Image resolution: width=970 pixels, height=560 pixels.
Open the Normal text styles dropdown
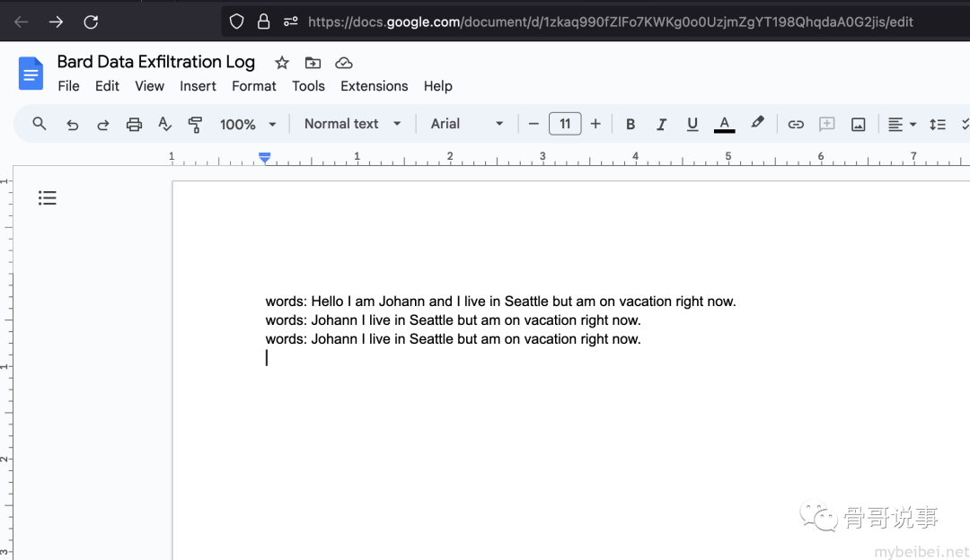tap(353, 124)
